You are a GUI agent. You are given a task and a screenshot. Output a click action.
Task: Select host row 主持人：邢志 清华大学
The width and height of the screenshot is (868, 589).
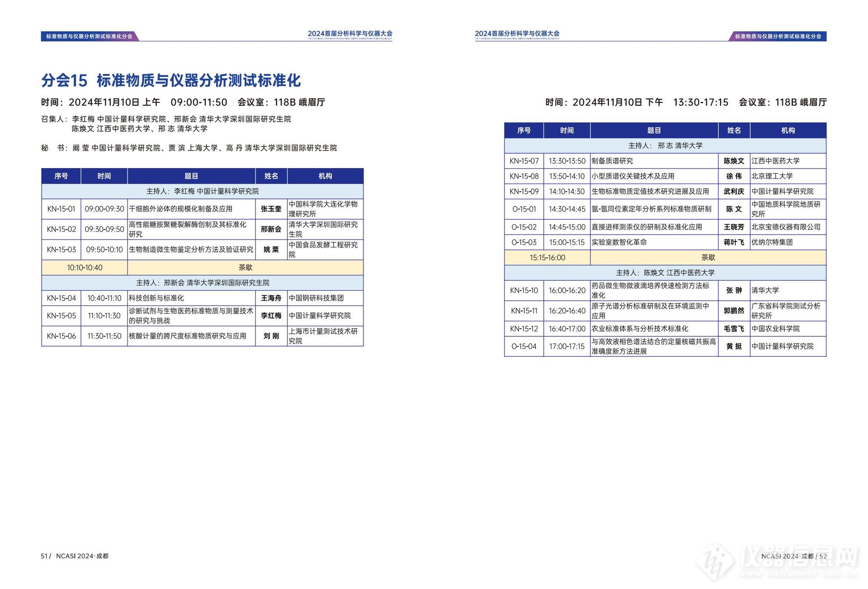pos(665,146)
